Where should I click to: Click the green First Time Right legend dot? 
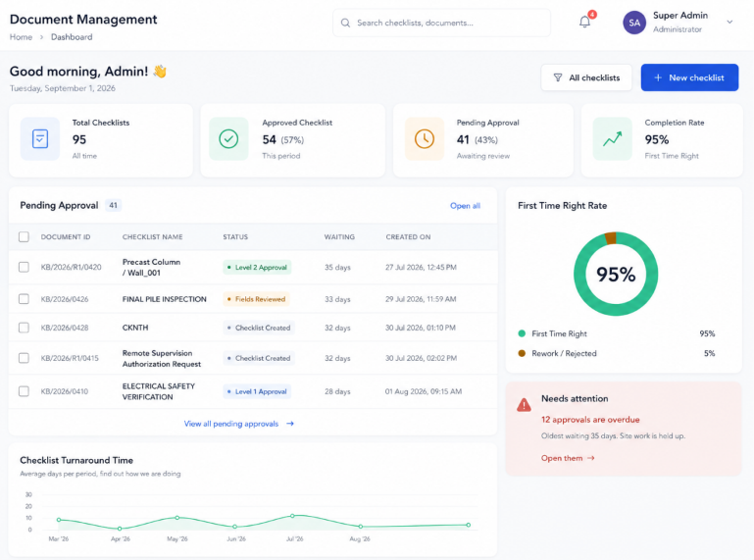pyautogui.click(x=522, y=333)
